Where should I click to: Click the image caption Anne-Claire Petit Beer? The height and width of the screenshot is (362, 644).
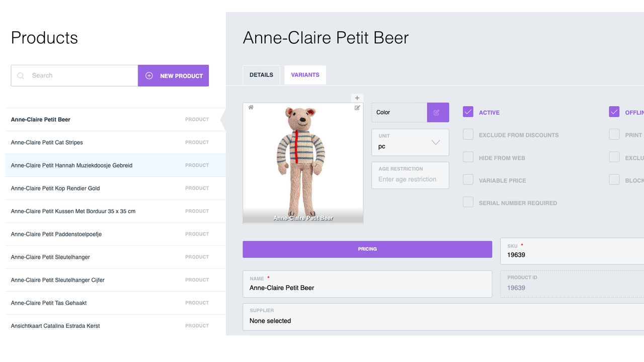pyautogui.click(x=303, y=218)
